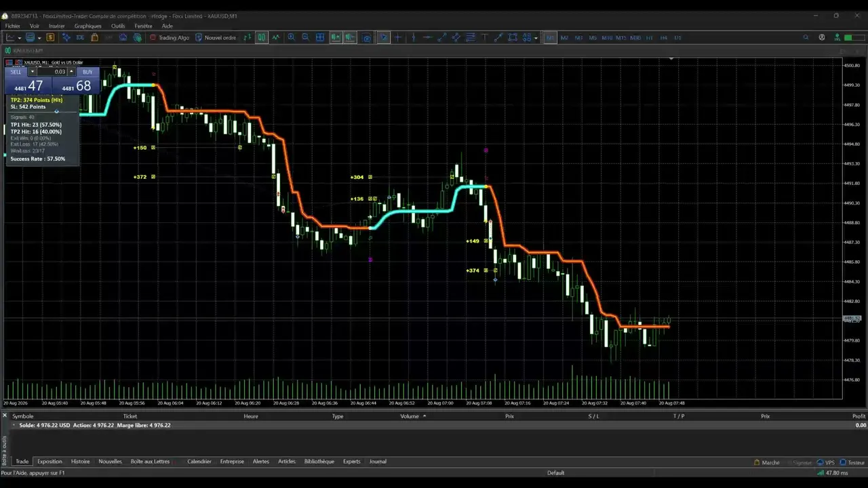Toggle chart shift icon
Viewport: 868px width, 488px height.
click(x=349, y=37)
